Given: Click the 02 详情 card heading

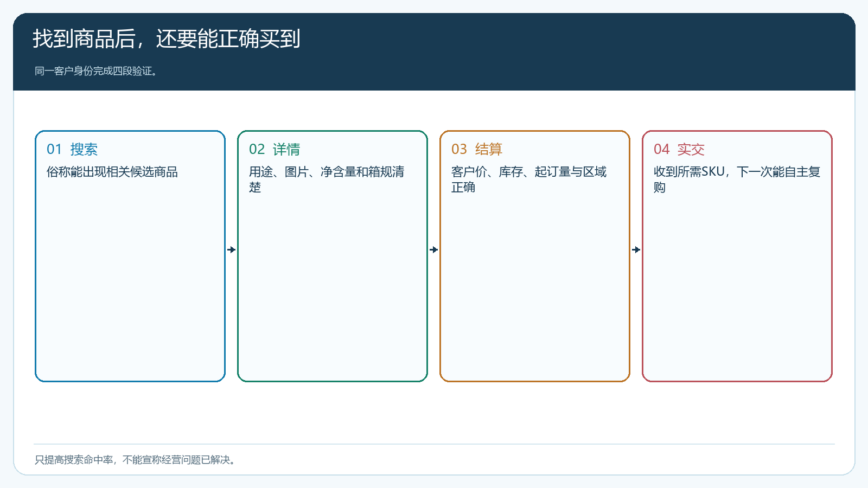Looking at the screenshot, I should (x=275, y=149).
